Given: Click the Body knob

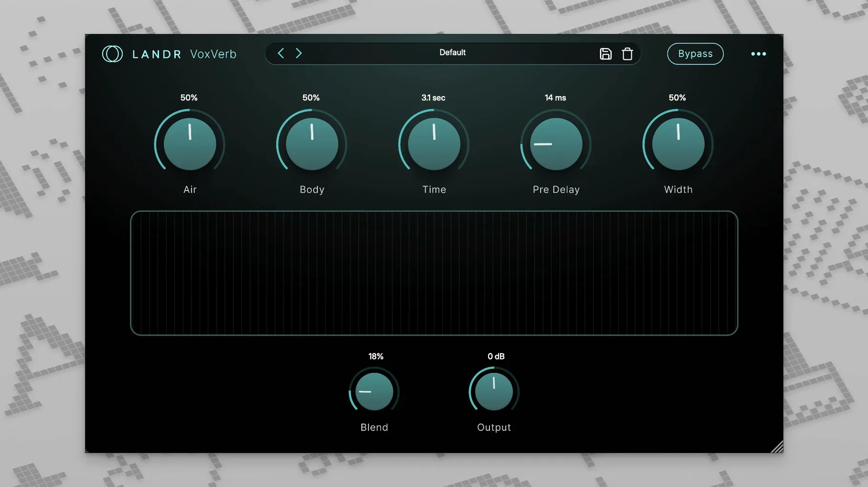Looking at the screenshot, I should (x=312, y=144).
